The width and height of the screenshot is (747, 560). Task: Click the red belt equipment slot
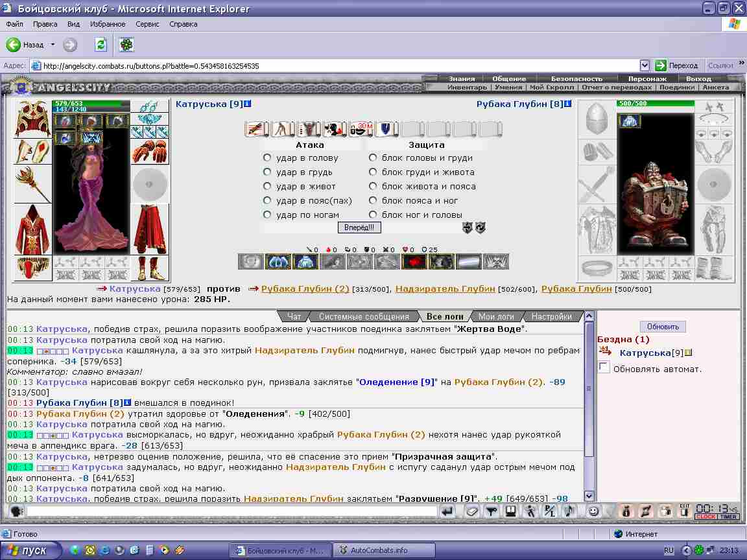click(33, 268)
